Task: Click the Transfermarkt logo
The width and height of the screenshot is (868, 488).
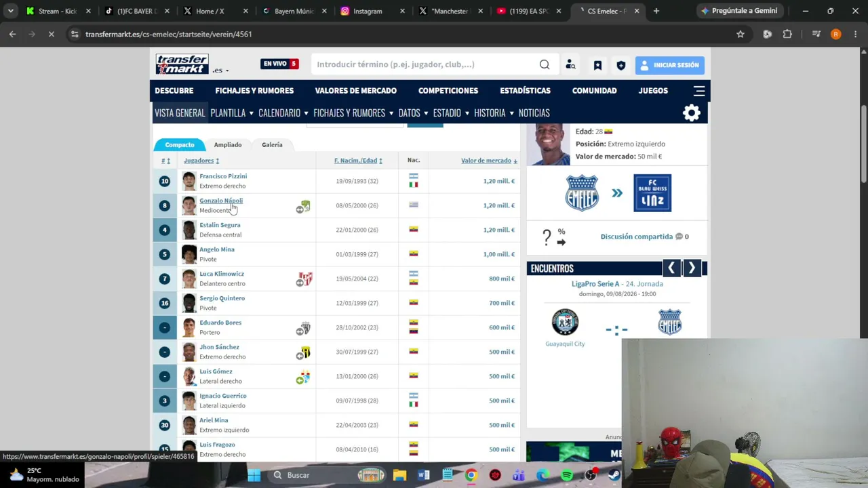Action: 182,64
